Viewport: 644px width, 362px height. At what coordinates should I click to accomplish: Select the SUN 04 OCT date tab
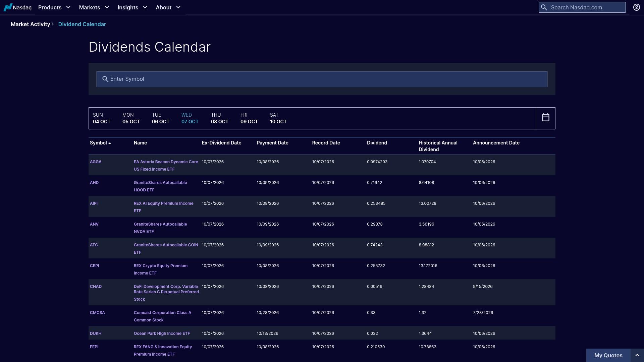click(102, 118)
